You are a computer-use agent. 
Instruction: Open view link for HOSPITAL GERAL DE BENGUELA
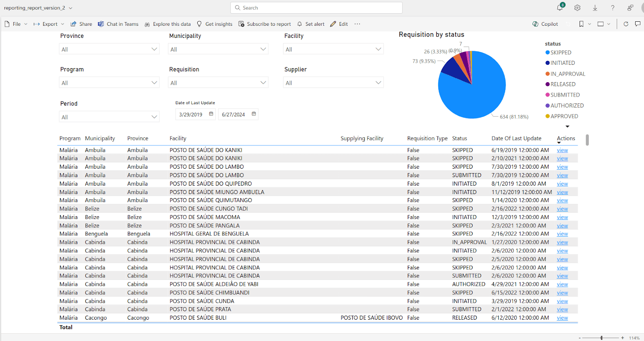[x=562, y=234]
